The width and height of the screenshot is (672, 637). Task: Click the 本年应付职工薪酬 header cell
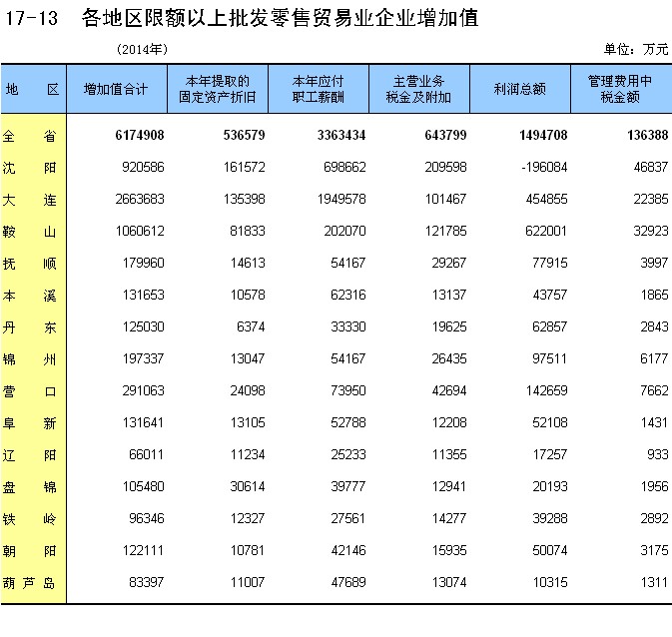[x=318, y=89]
